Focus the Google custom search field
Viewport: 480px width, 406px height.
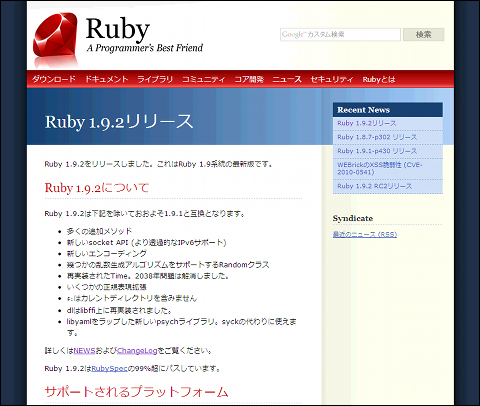click(340, 35)
